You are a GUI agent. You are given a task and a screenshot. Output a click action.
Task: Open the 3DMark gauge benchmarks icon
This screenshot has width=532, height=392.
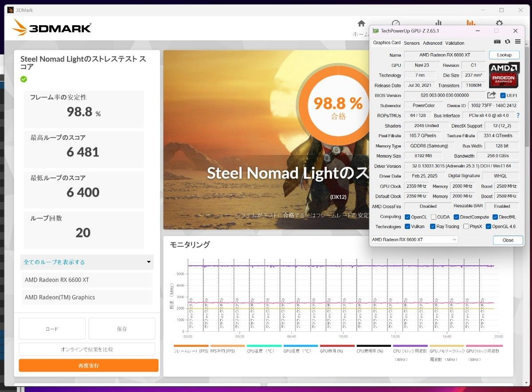click(396, 23)
